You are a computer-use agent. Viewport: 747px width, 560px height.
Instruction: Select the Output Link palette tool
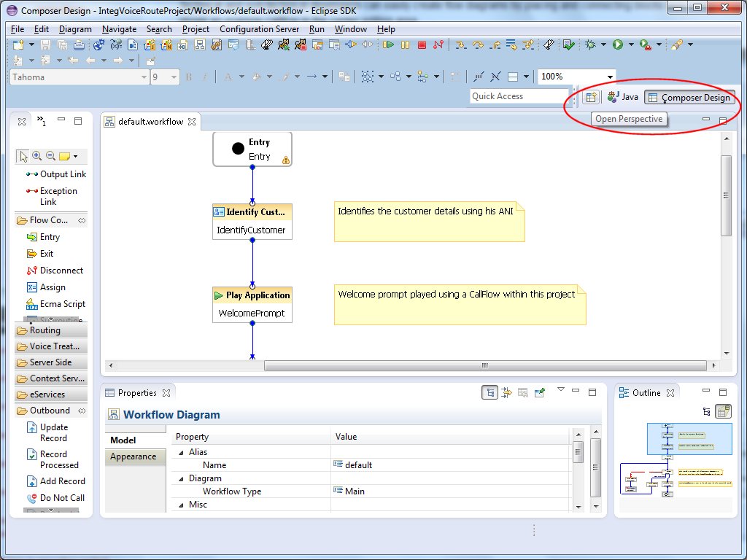pyautogui.click(x=56, y=174)
